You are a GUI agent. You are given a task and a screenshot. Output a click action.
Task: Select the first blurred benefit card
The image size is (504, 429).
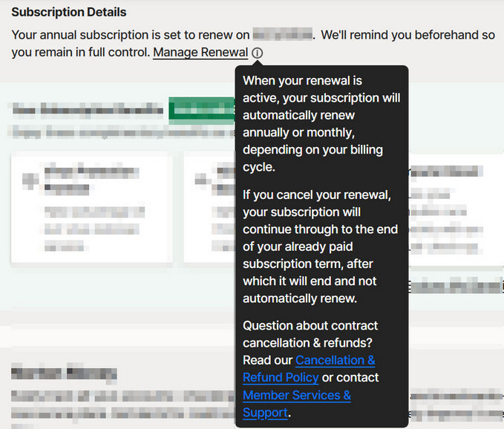(x=91, y=208)
